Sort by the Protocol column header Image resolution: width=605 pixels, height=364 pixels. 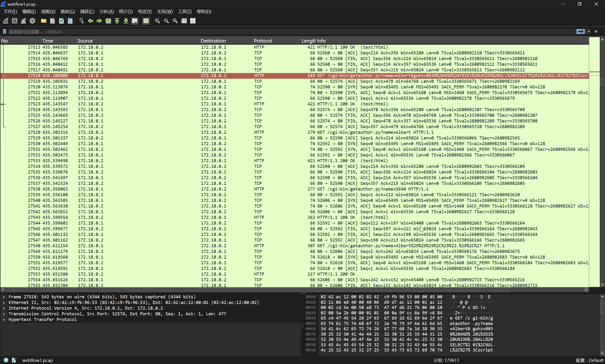pos(276,41)
